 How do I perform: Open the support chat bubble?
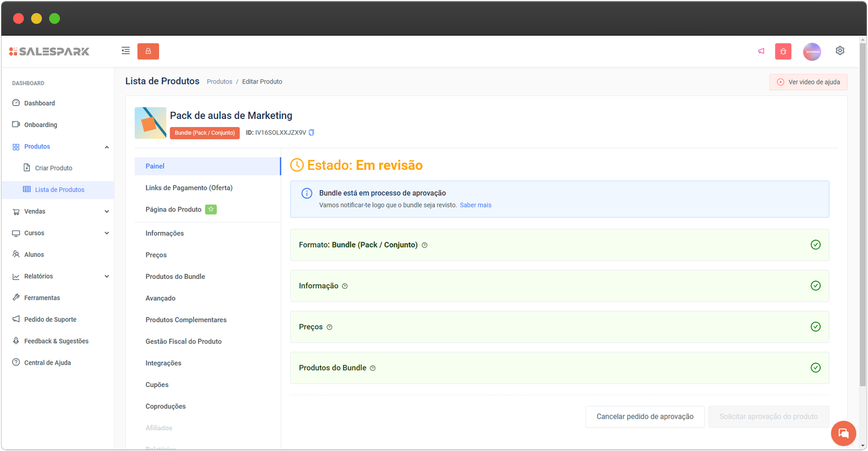843,433
